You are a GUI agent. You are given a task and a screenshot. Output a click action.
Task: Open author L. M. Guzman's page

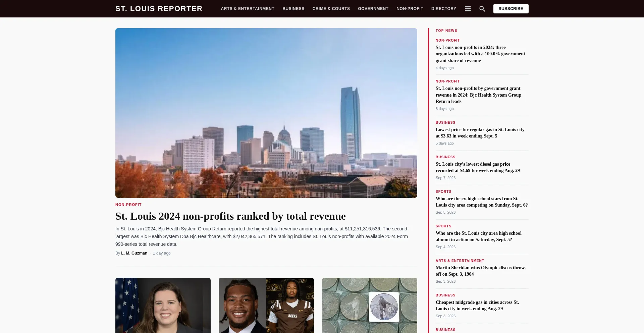pyautogui.click(x=134, y=253)
